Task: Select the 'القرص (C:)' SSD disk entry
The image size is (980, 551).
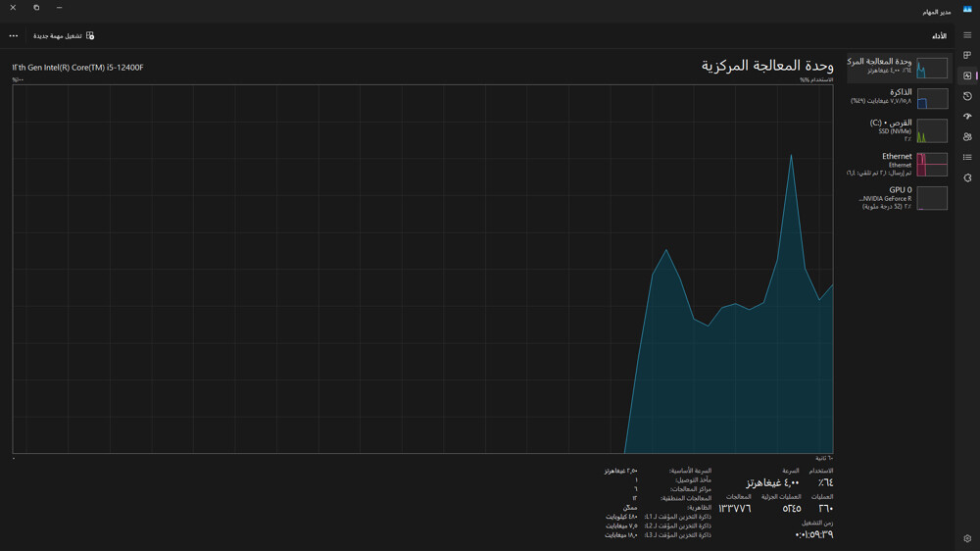Action: [899, 130]
